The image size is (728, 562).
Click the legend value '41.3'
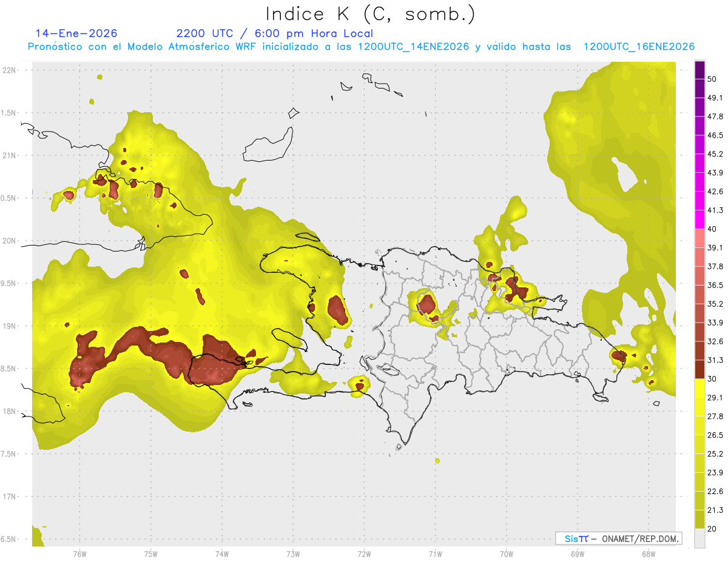click(x=715, y=210)
